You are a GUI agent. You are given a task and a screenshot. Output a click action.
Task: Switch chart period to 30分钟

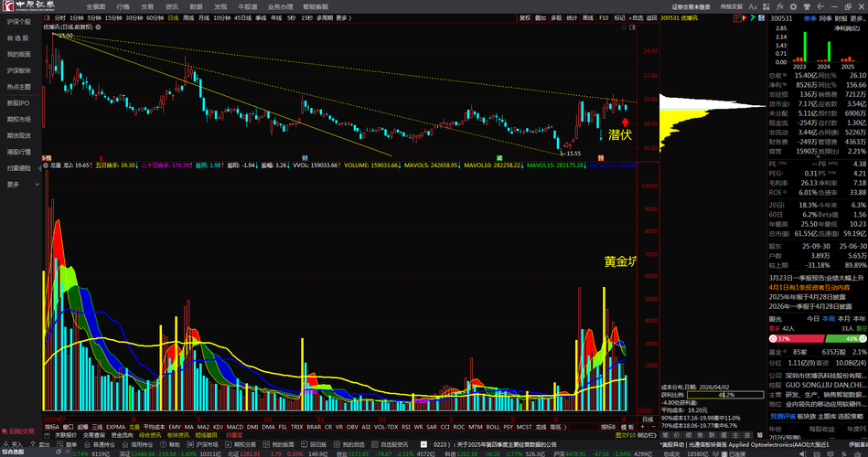pyautogui.click(x=134, y=17)
